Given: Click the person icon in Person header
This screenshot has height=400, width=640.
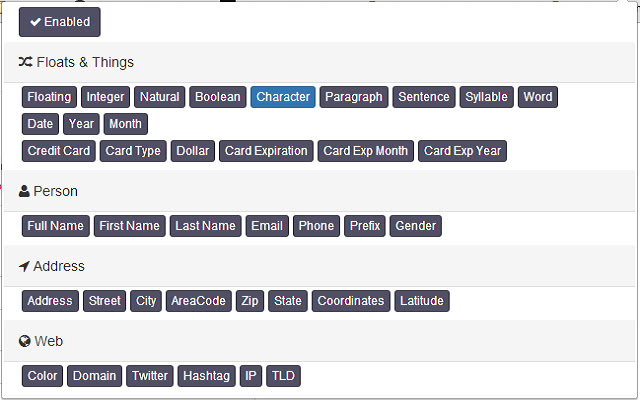Looking at the screenshot, I should click(25, 191).
